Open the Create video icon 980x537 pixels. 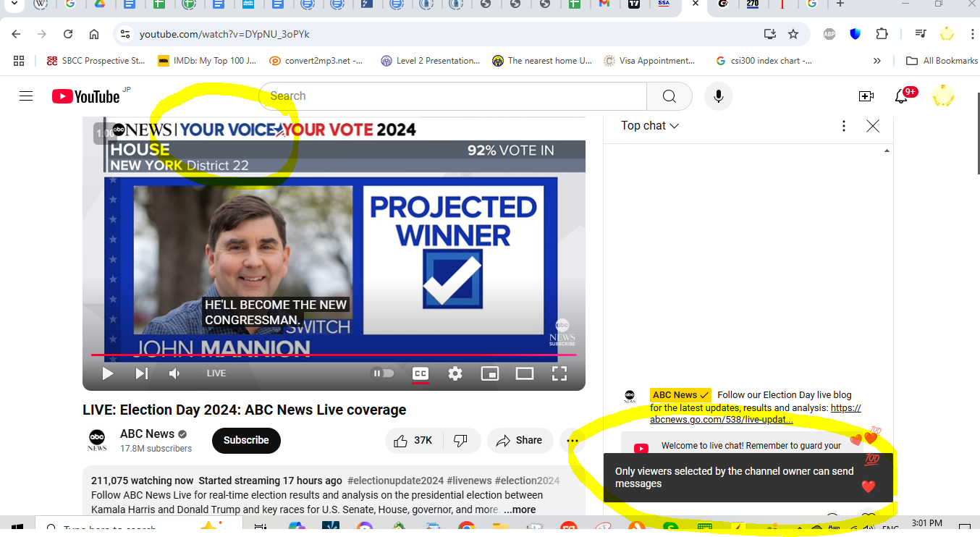(x=866, y=96)
